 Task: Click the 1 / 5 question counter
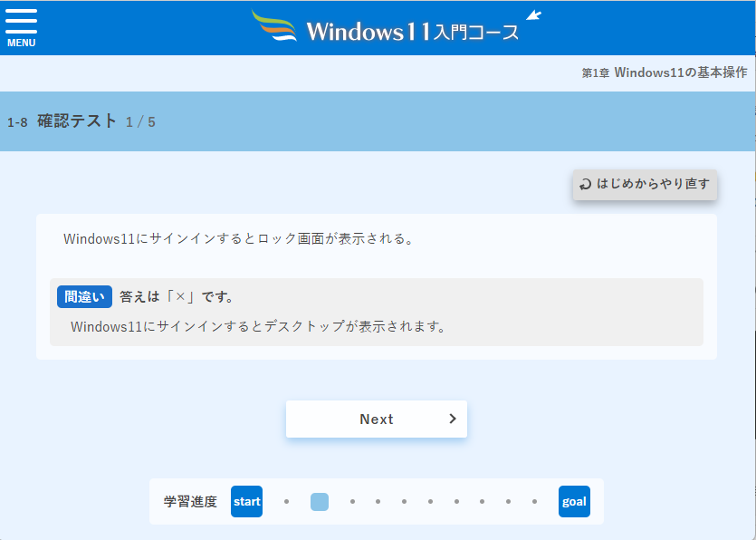click(x=140, y=122)
